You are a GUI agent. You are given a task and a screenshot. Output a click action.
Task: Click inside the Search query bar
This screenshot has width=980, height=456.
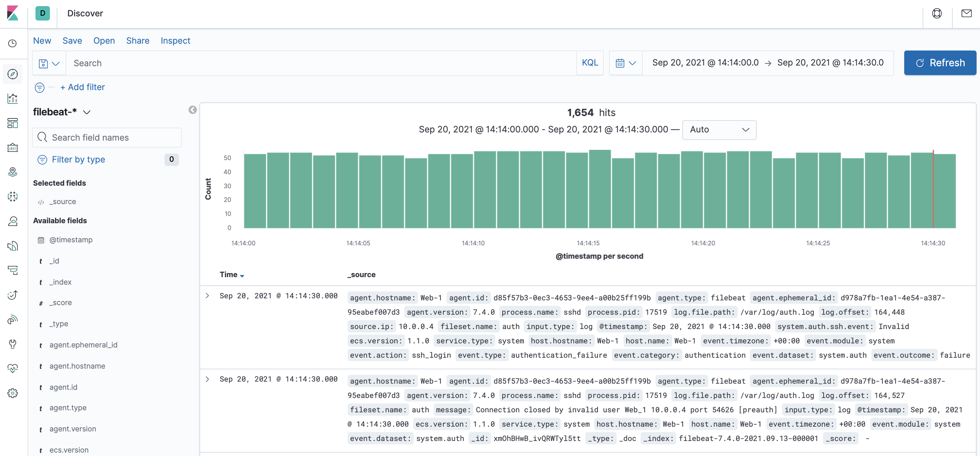[x=321, y=63]
